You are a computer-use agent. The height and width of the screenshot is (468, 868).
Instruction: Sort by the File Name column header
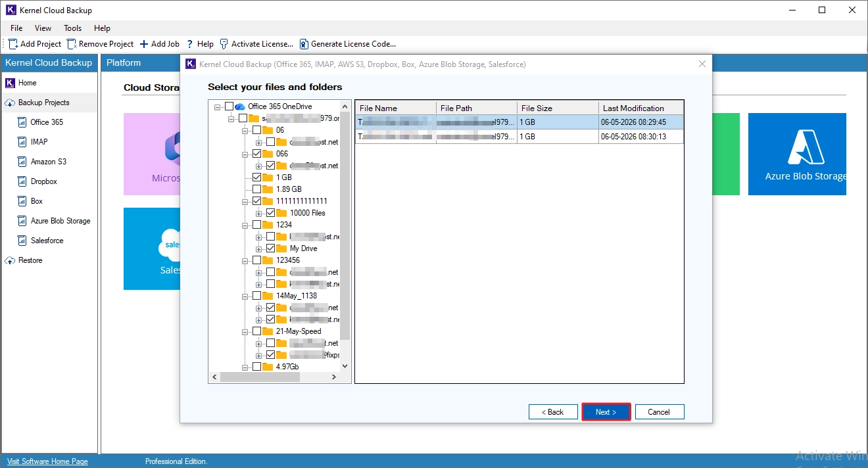coord(396,108)
